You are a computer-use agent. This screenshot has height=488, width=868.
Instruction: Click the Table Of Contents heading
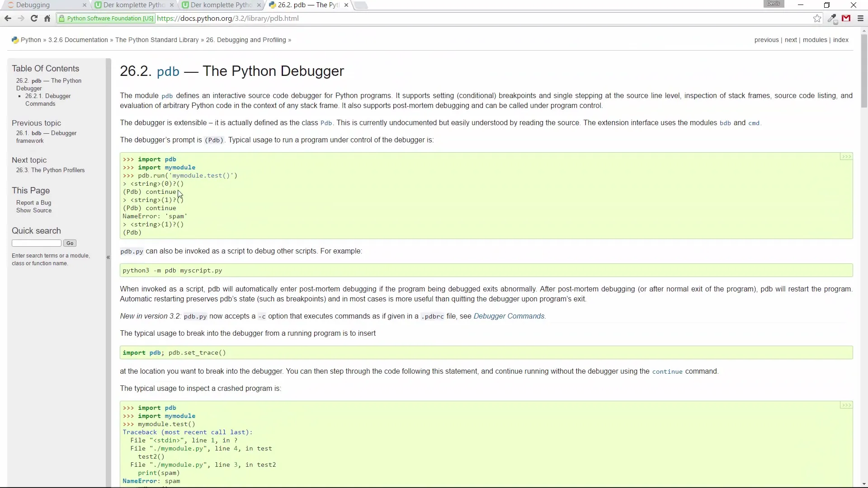tap(45, 69)
